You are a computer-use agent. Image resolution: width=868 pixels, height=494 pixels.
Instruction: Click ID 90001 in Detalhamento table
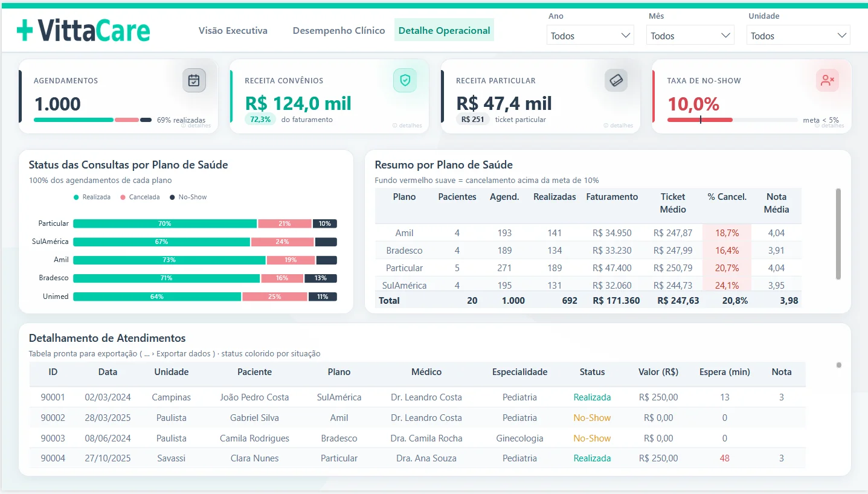click(53, 397)
